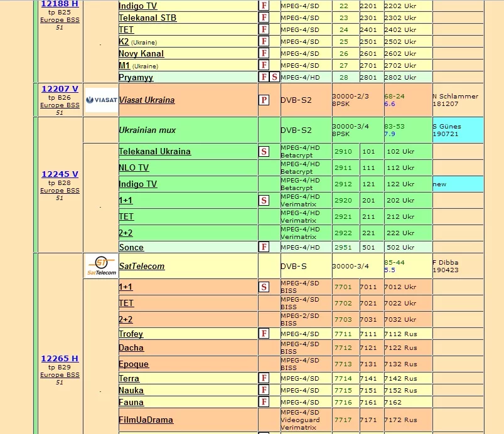504x434 pixels.
Task: Open Europe BSS beam link under 12245 V
Action: click(60, 191)
